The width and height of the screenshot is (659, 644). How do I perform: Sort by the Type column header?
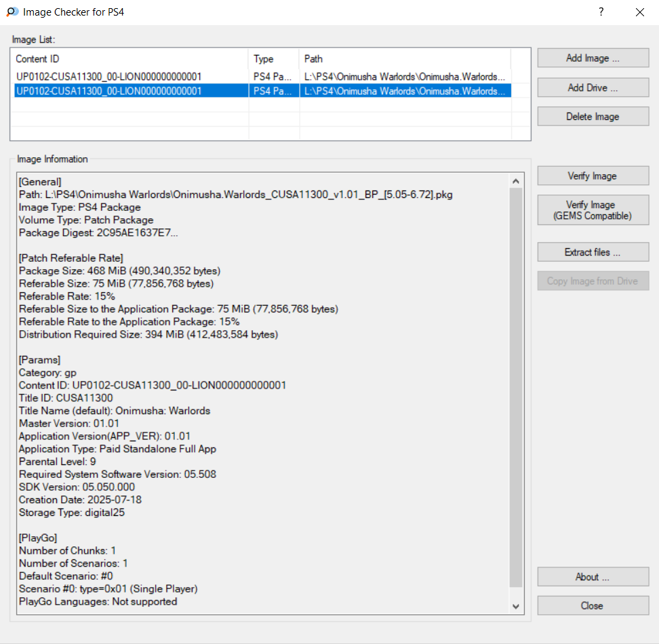coord(273,59)
